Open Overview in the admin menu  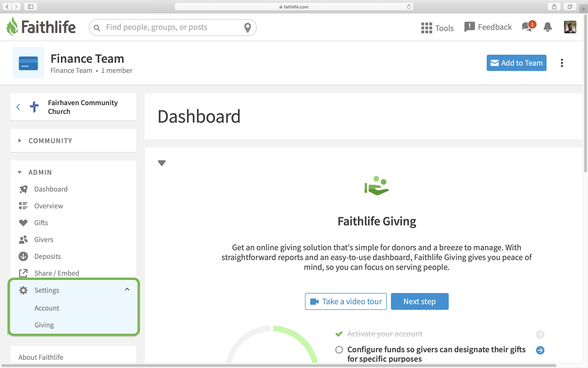pos(49,206)
